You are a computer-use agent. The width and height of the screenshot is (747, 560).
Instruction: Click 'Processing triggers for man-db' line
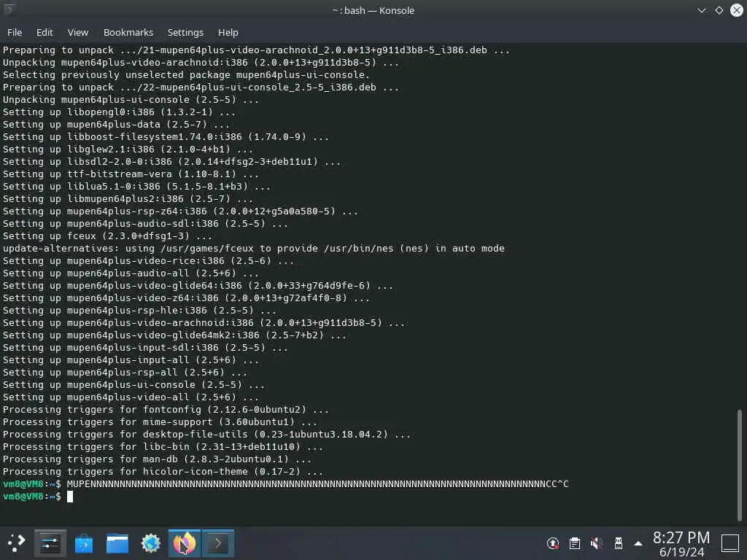pyautogui.click(x=157, y=459)
